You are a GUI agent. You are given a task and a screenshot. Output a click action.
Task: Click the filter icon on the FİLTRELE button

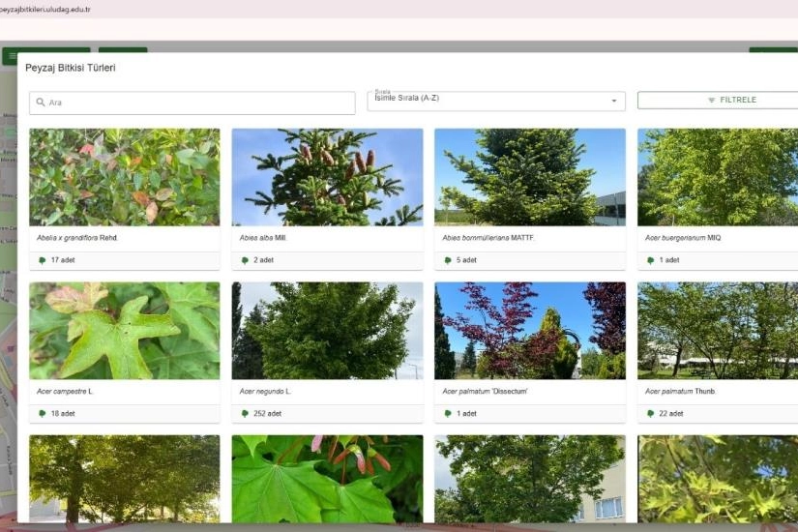click(712, 101)
